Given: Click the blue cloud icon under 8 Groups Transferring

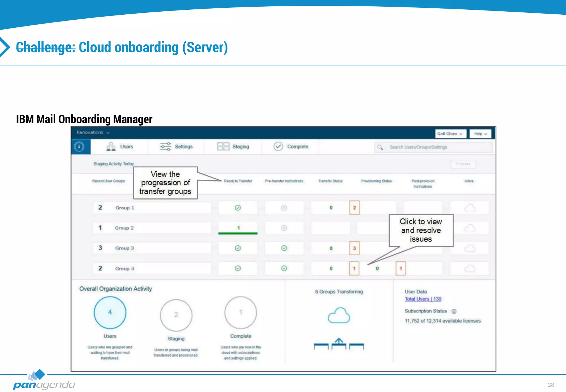Looking at the screenshot, I should coord(339,315).
